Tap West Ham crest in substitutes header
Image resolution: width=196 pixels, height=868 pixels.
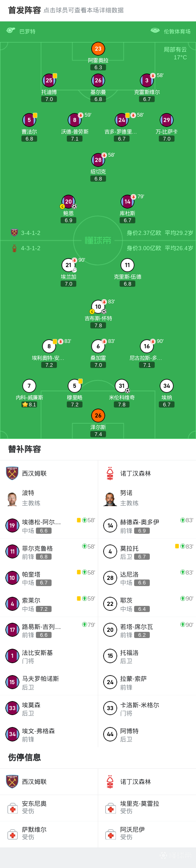click(x=12, y=473)
